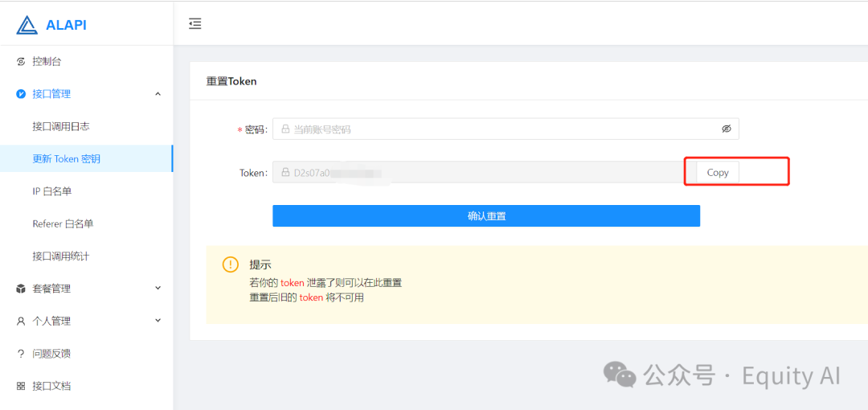This screenshot has height=410, width=868.
Task: Click the 个人管理 user icon
Action: [21, 322]
